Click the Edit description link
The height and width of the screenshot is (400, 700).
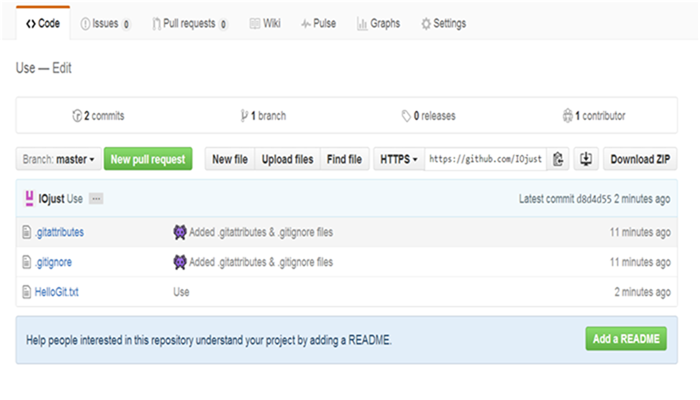click(62, 68)
